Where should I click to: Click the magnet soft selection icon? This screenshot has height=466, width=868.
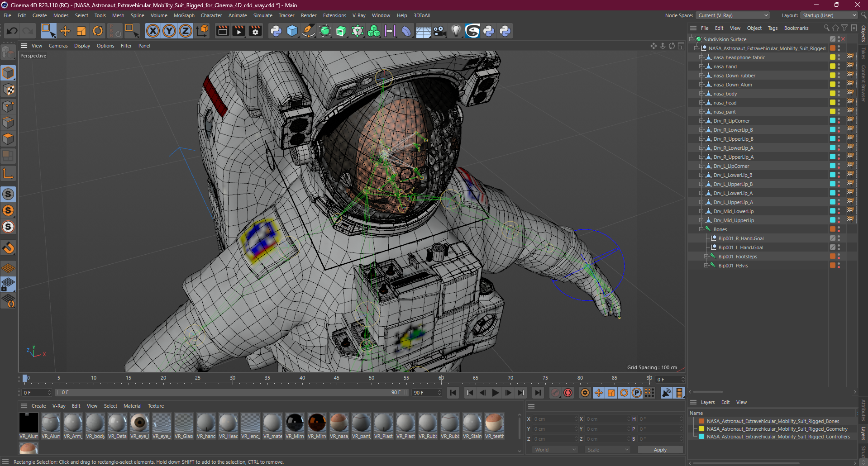[x=8, y=248]
